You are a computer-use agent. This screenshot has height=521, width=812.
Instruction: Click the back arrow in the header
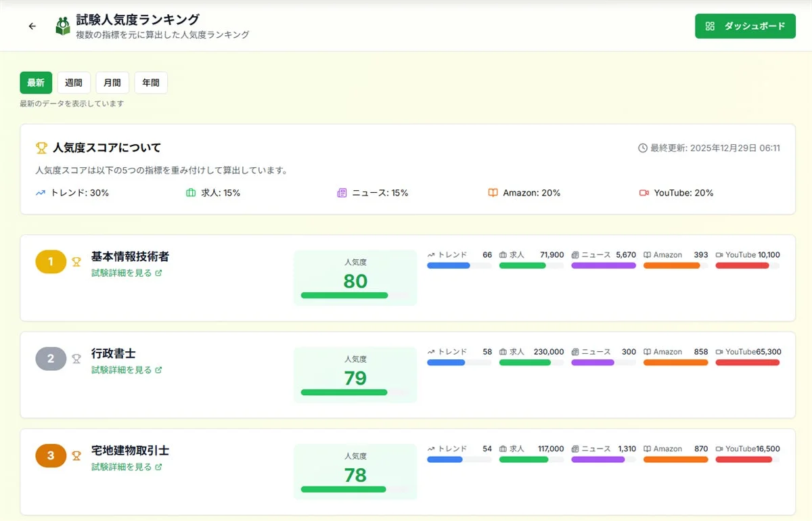tap(32, 26)
